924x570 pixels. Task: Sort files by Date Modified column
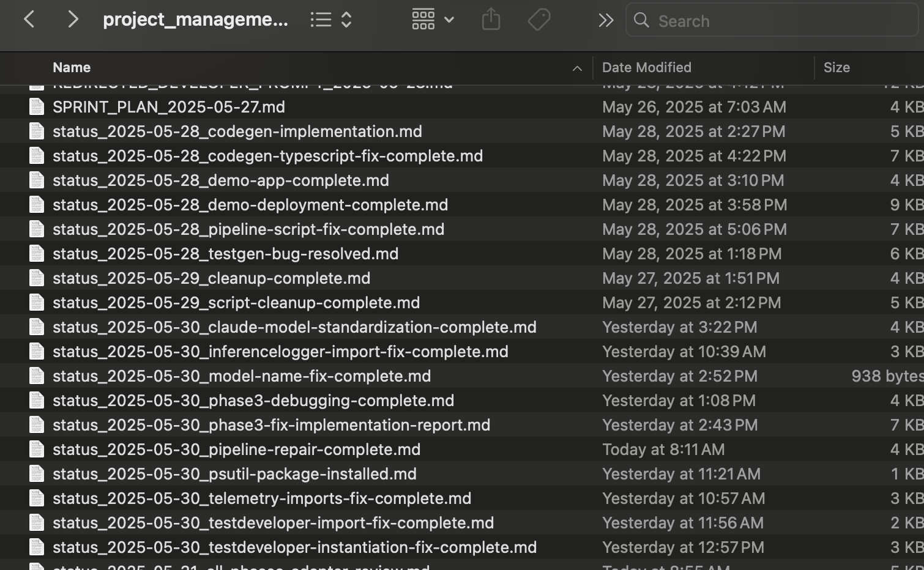(646, 67)
